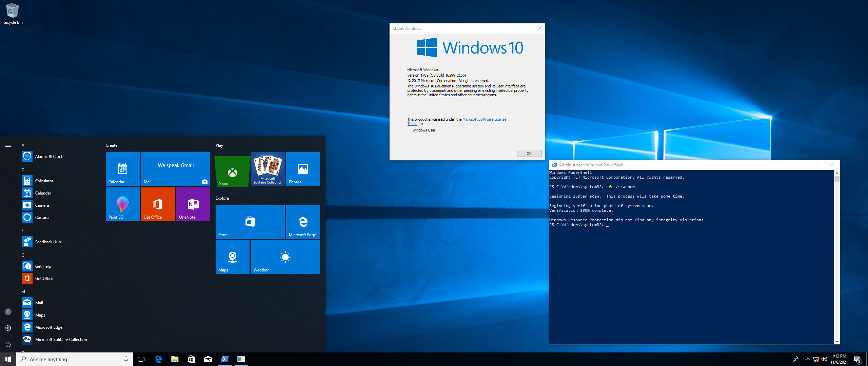Click PowerShell scrollbar up arrow
The height and width of the screenshot is (366, 868).
click(837, 173)
